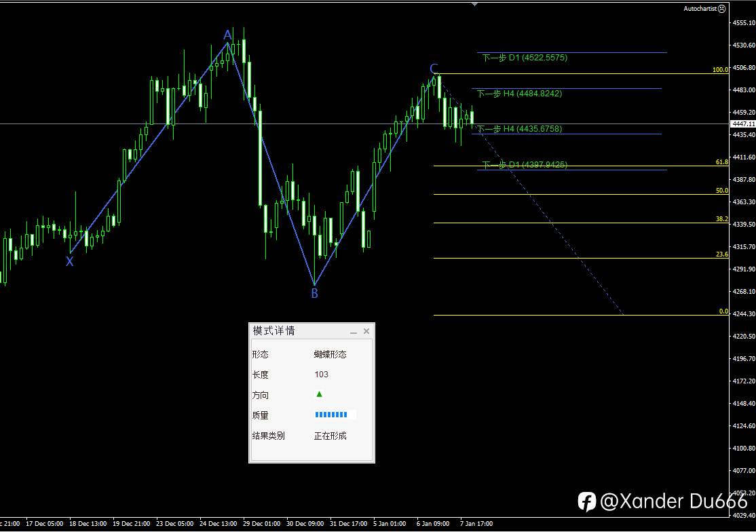
Task: Select point X marker on chart
Action: pyautogui.click(x=70, y=262)
